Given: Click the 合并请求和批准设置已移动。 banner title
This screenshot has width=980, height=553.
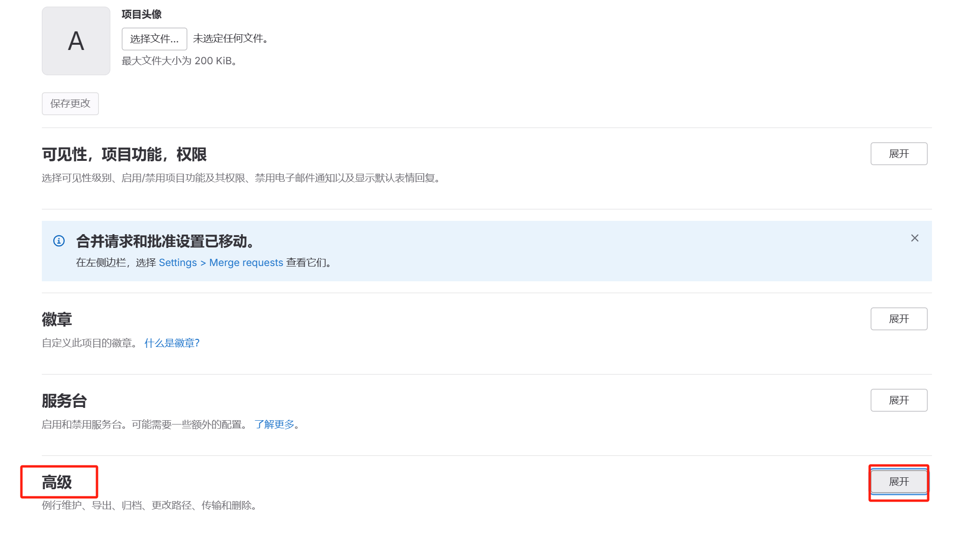Looking at the screenshot, I should click(x=165, y=241).
